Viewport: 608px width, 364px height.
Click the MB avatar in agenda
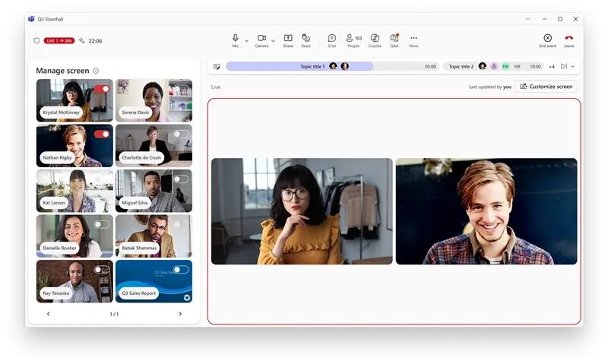(517, 66)
